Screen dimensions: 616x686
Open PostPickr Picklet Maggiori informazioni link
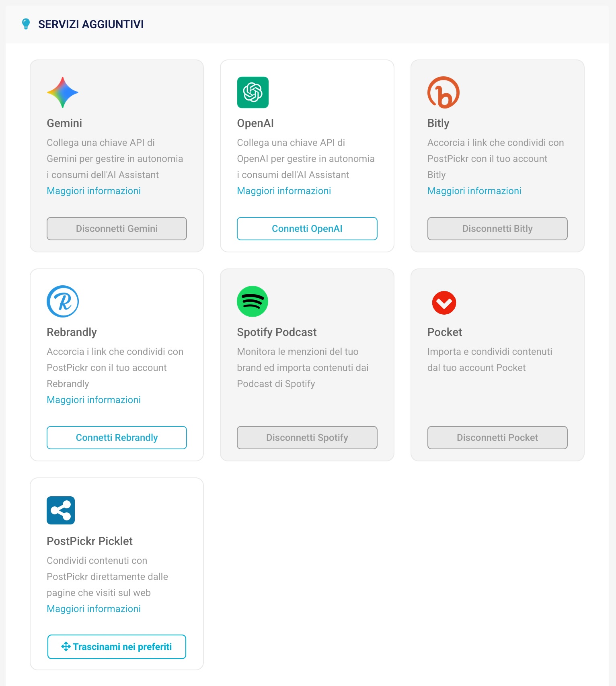click(94, 609)
